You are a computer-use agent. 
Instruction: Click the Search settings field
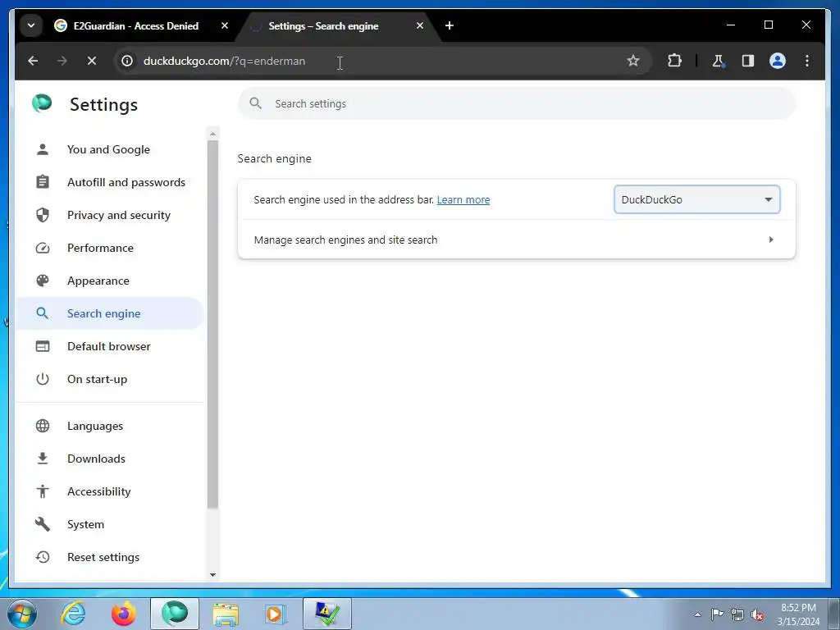(517, 104)
